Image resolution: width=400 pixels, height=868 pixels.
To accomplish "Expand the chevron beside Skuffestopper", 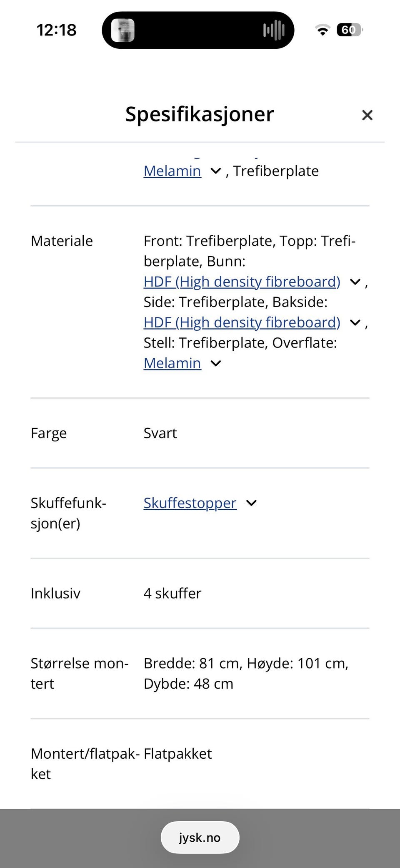I will tap(251, 503).
